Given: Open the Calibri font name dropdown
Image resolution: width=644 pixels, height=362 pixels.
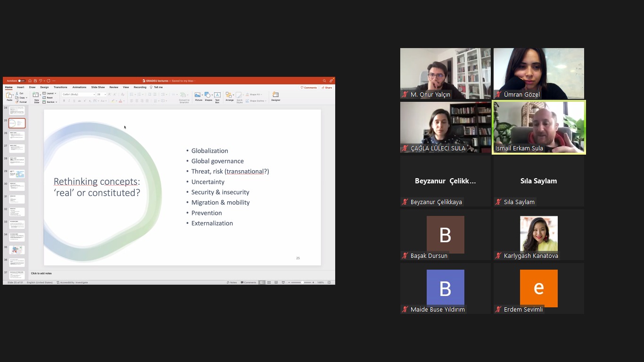Looking at the screenshot, I should point(78,94).
